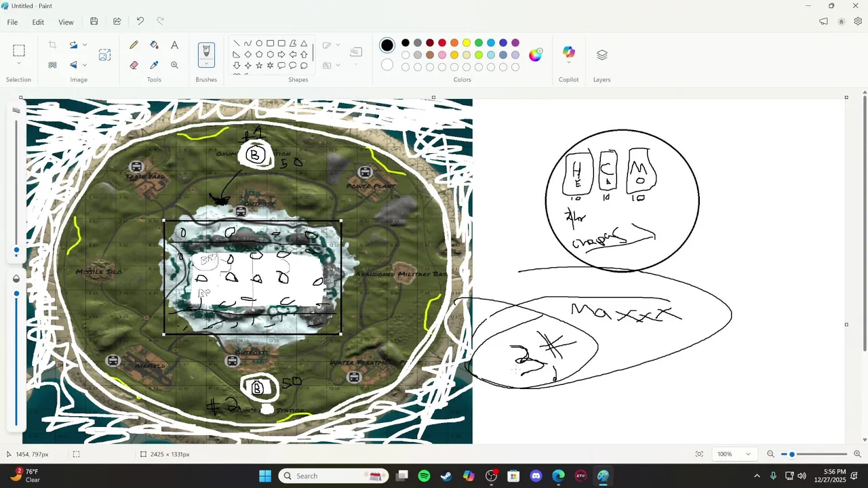Click the Fit to window button
The image size is (868, 488).
point(699,454)
